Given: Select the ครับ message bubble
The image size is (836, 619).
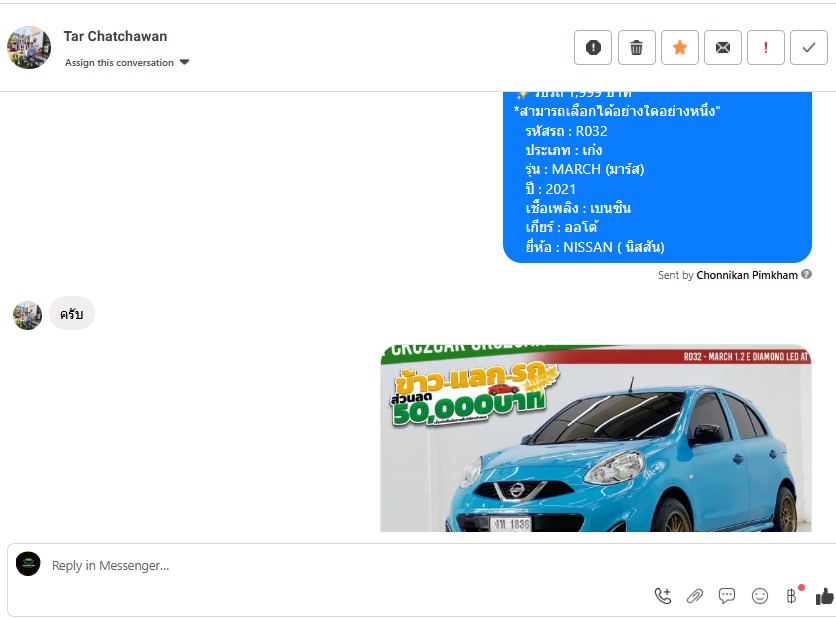Looking at the screenshot, I should [72, 313].
